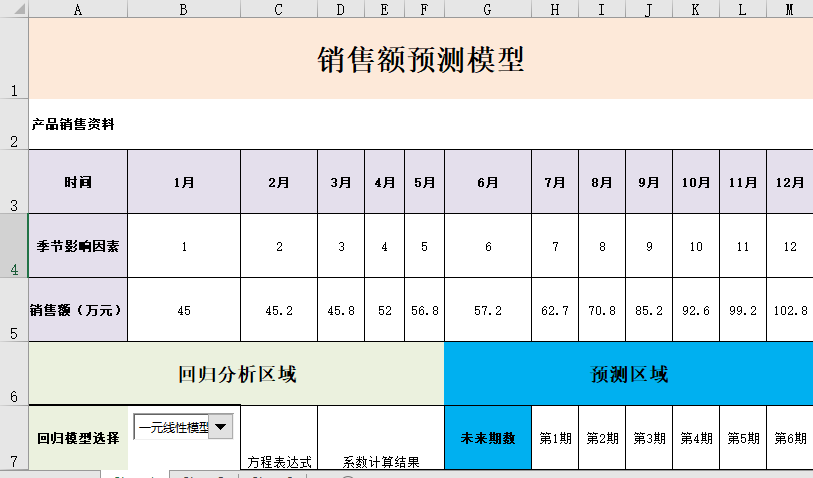Screen dimensions: 813x478
Task: Click the 6月 month header cell
Action: (x=487, y=182)
